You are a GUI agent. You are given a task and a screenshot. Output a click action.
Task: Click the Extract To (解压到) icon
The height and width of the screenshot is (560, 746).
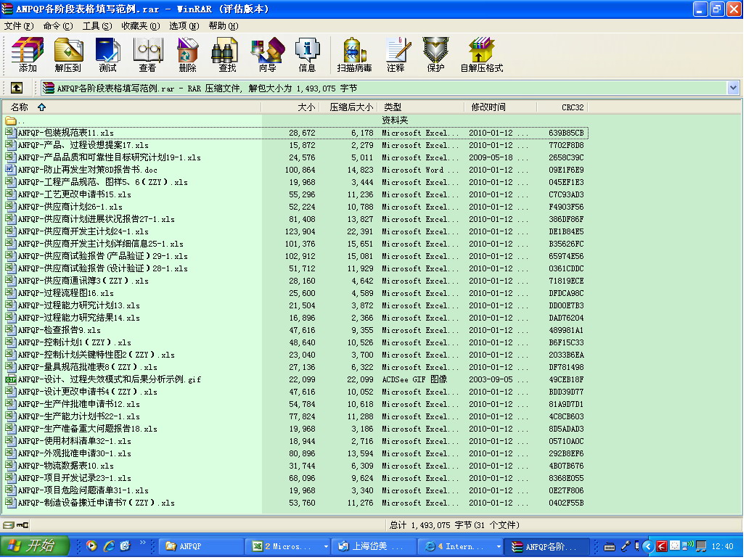tap(68, 54)
